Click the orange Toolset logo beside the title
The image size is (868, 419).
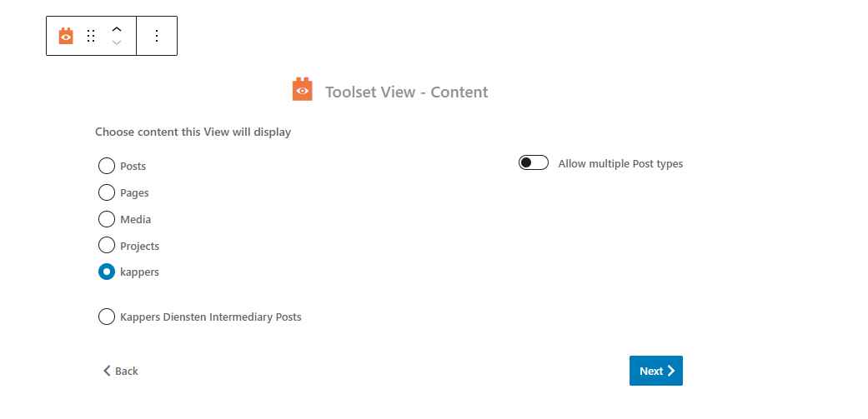[x=302, y=89]
